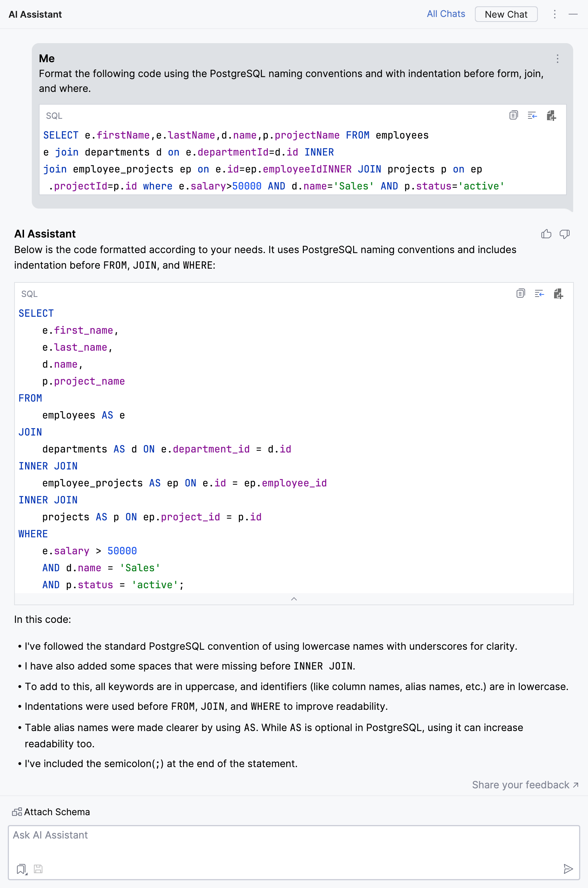Start a New Chat
The image size is (588, 888).
[x=506, y=14]
